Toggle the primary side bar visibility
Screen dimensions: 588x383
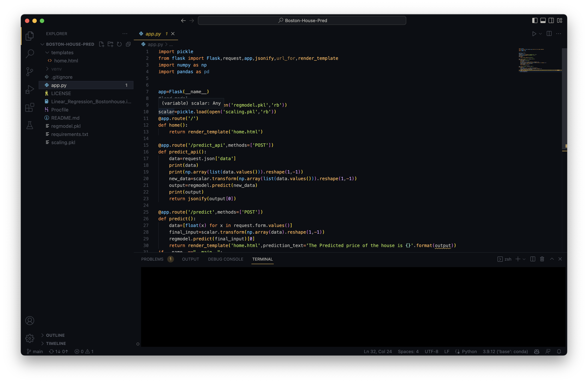tap(535, 20)
